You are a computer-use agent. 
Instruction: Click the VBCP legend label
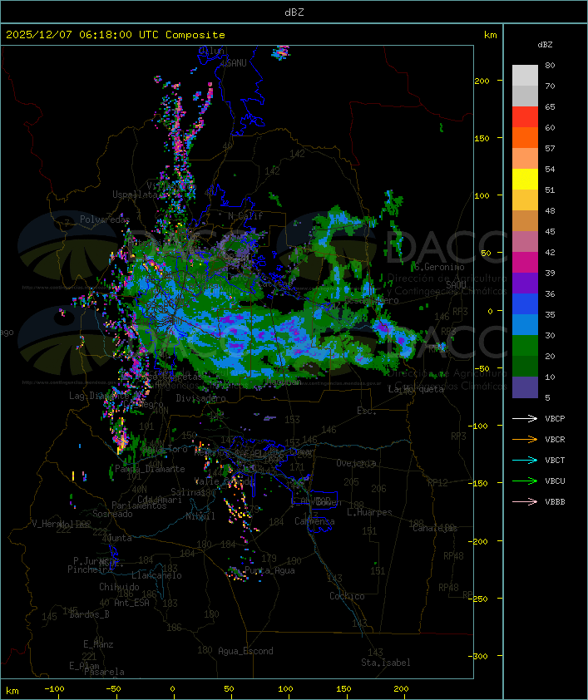click(555, 418)
